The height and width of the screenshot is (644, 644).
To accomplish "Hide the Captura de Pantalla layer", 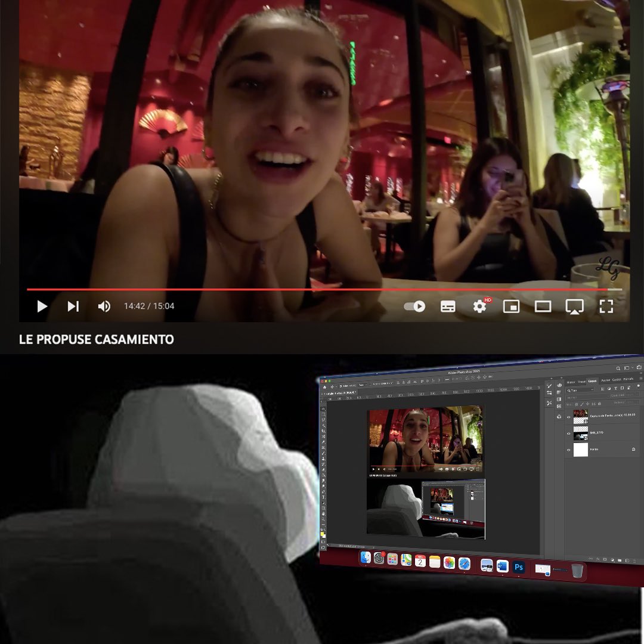I will tap(568, 417).
